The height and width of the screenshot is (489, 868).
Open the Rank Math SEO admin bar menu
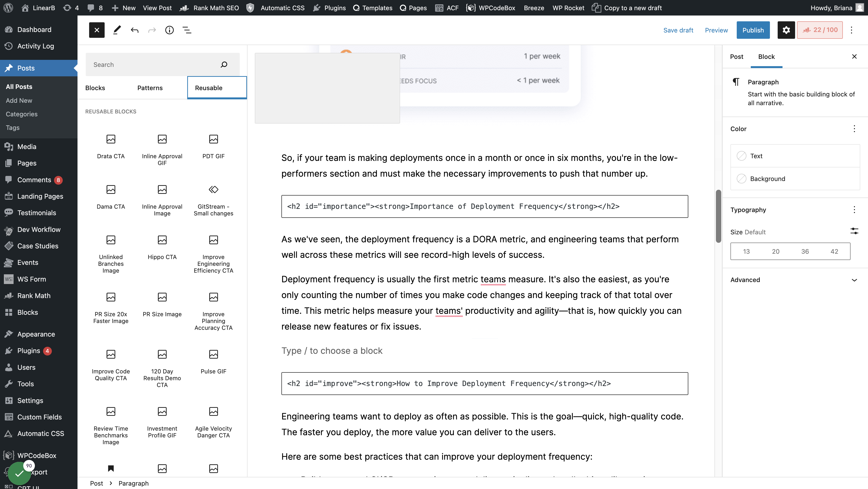(x=209, y=8)
